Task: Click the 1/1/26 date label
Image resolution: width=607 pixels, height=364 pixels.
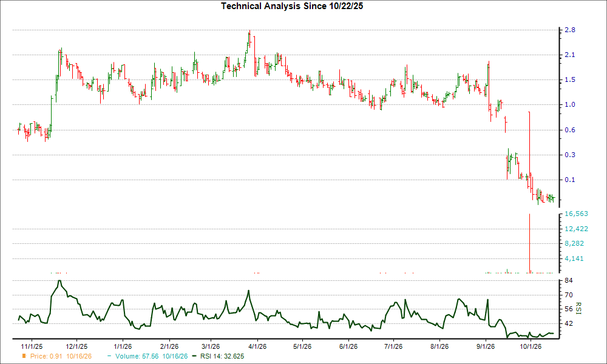Action: [123, 346]
